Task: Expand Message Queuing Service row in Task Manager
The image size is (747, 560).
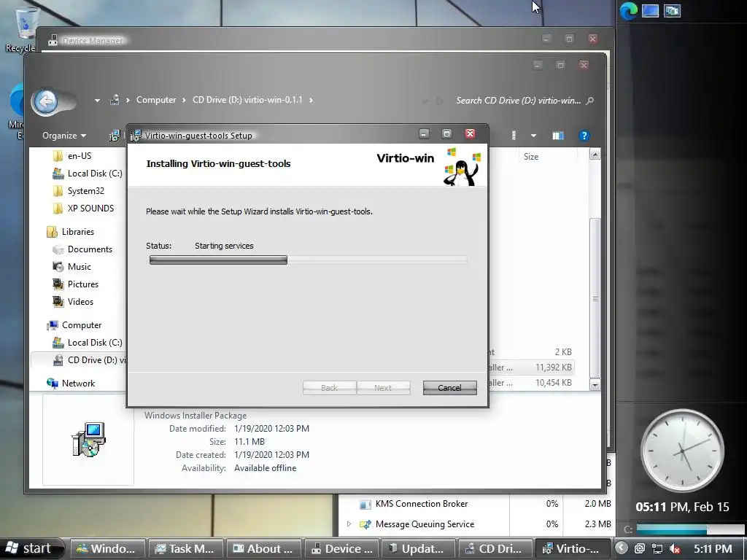Action: click(349, 524)
